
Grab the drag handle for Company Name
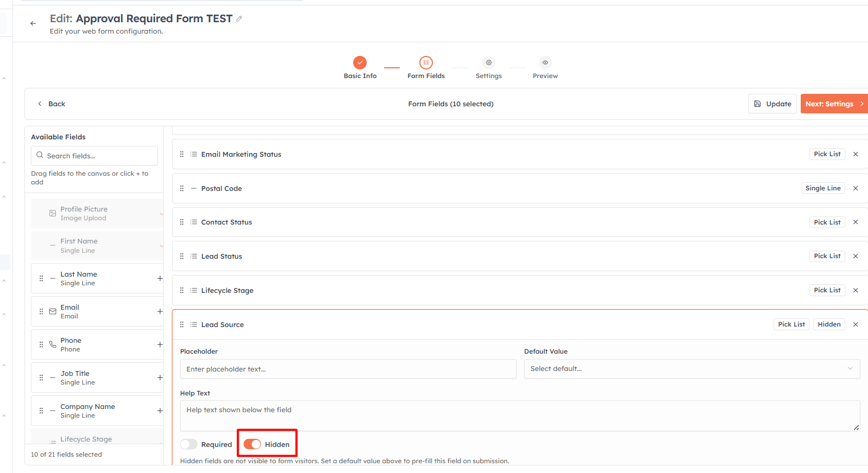[41, 411]
